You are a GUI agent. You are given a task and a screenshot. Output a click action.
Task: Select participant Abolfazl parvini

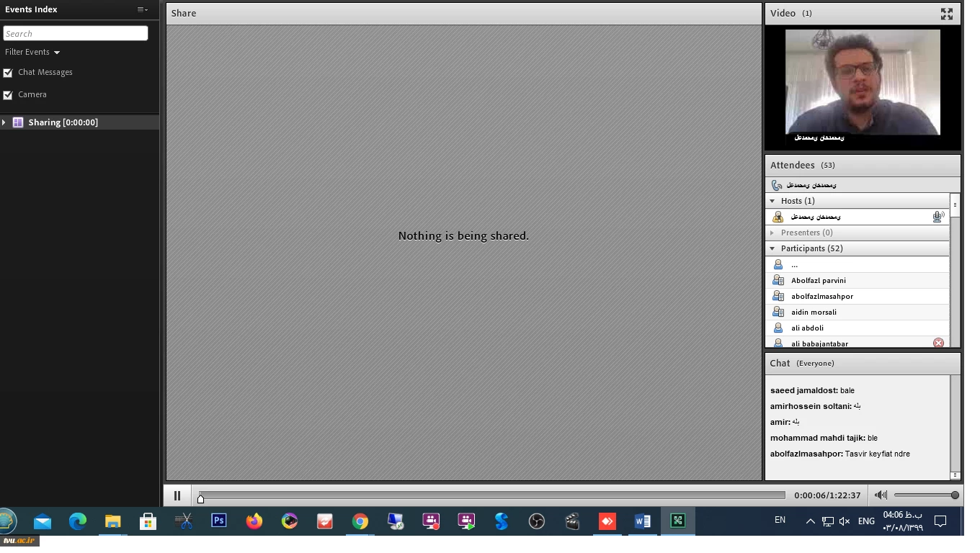(x=818, y=281)
